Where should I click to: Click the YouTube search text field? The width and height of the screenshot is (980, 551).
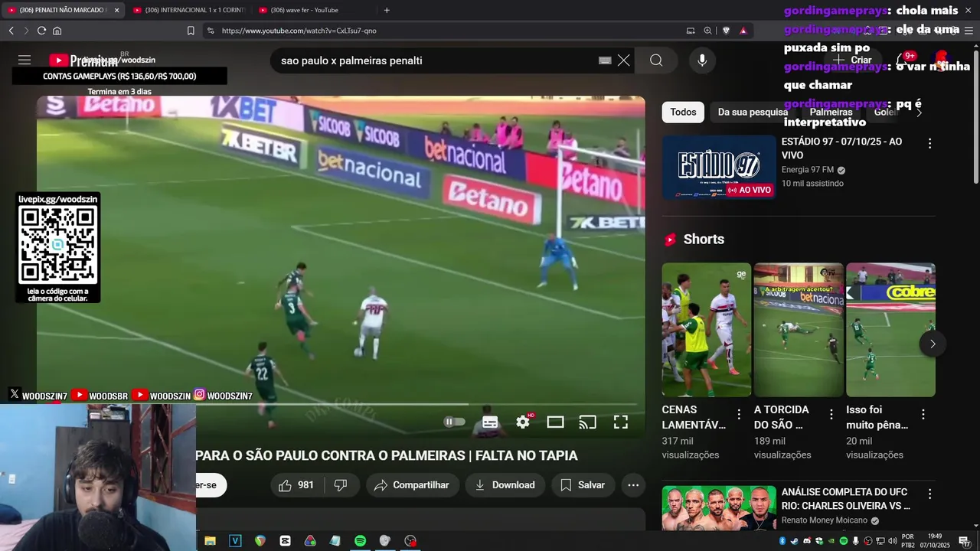[436, 60]
